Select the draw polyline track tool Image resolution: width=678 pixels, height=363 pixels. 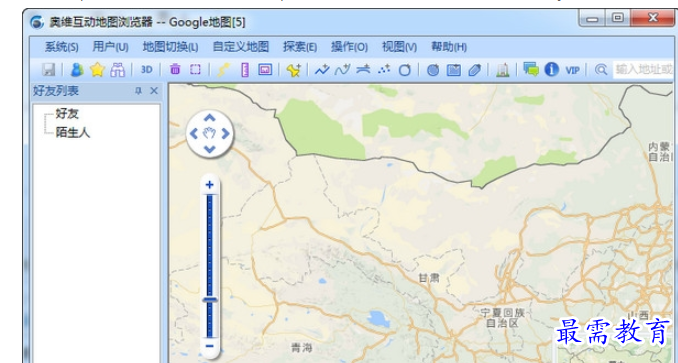[322, 70]
